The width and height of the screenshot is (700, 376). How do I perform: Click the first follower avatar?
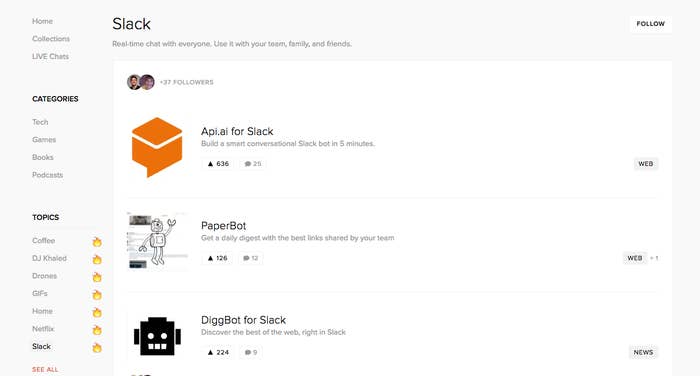click(134, 82)
